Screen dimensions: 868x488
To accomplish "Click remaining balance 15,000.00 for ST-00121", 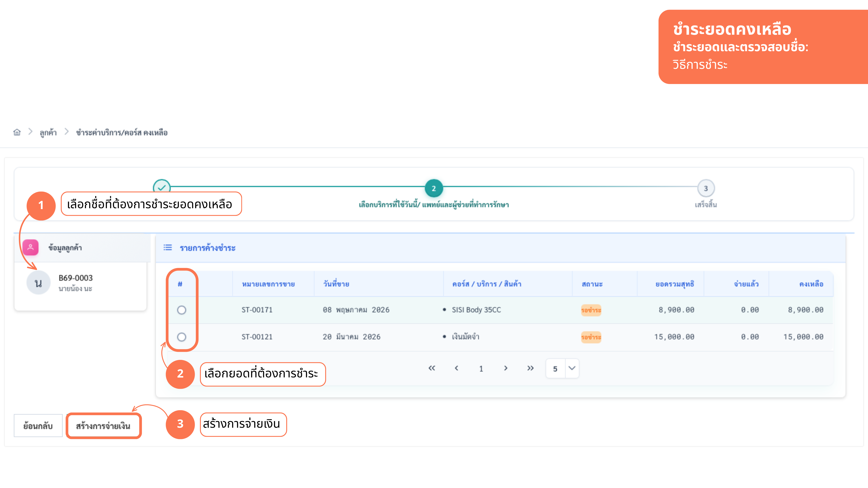I will [x=803, y=337].
